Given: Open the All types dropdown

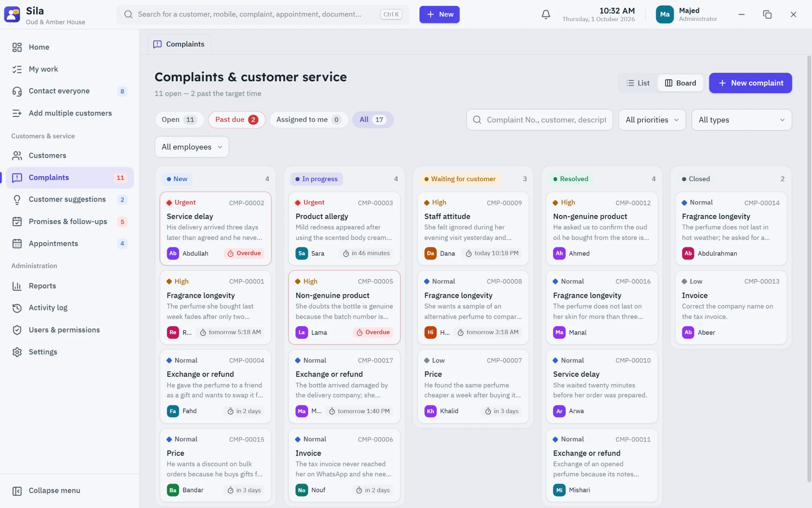Looking at the screenshot, I should [741, 120].
